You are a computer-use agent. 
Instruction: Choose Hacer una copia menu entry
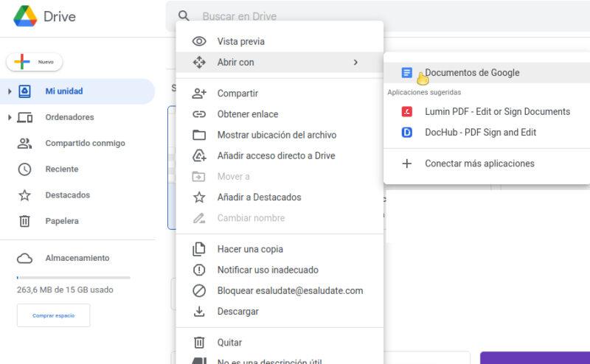tap(250, 249)
